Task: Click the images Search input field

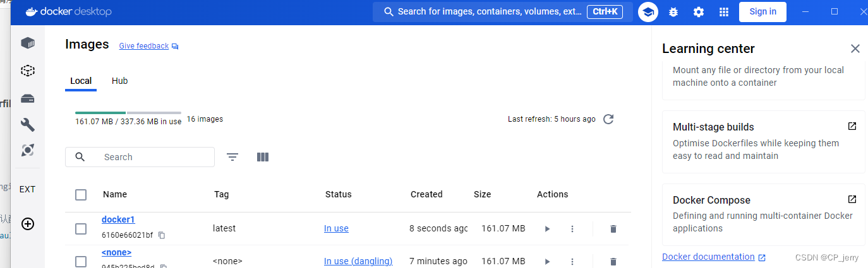Action: tap(140, 157)
